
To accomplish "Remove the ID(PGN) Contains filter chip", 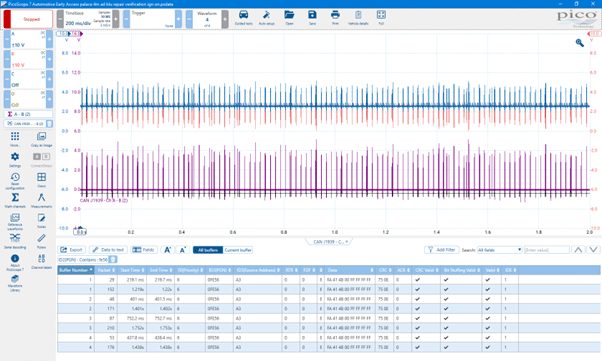I will [113, 260].
